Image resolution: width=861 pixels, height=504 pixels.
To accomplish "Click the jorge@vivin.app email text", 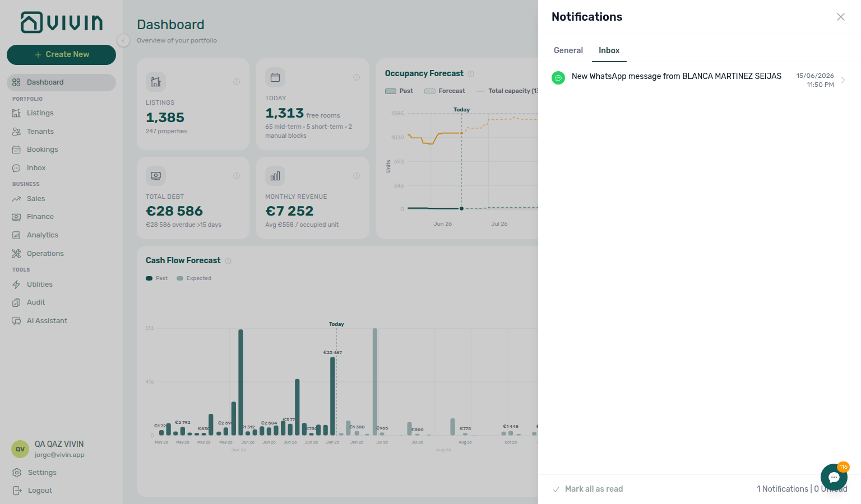I will click(59, 455).
